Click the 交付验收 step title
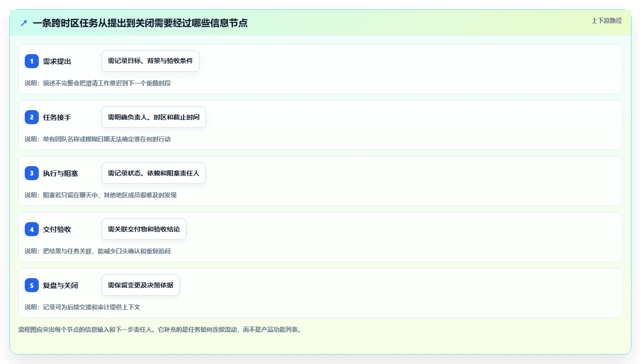Screen dimensions: 641x364 pyautogui.click(x=57, y=229)
